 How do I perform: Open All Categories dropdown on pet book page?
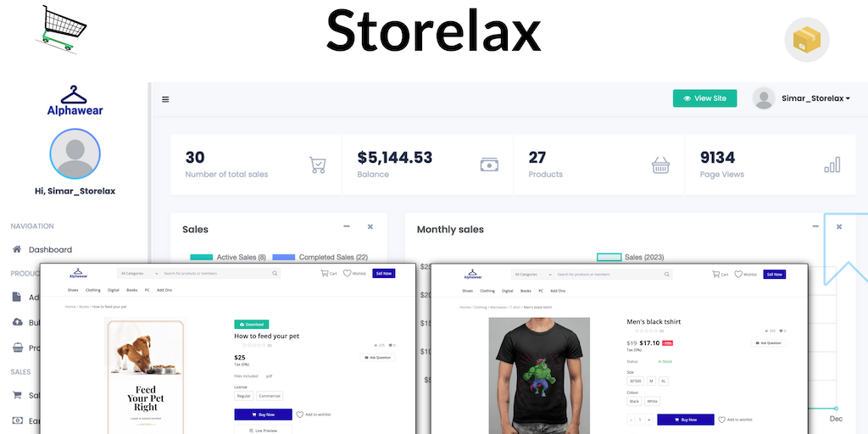(139, 274)
